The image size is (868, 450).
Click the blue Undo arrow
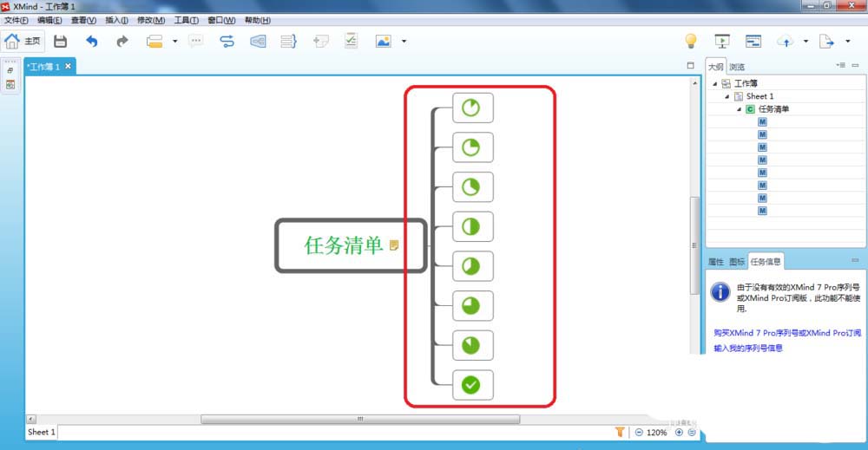click(92, 41)
